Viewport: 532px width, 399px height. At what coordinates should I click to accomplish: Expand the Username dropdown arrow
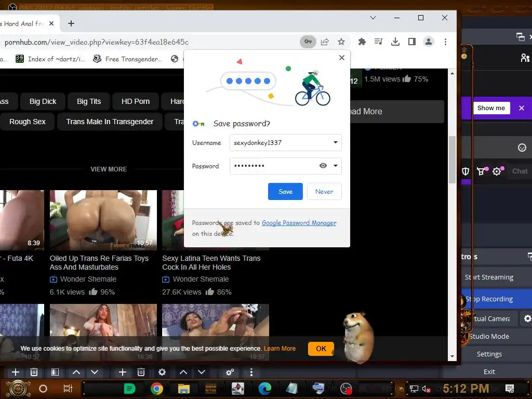point(335,142)
